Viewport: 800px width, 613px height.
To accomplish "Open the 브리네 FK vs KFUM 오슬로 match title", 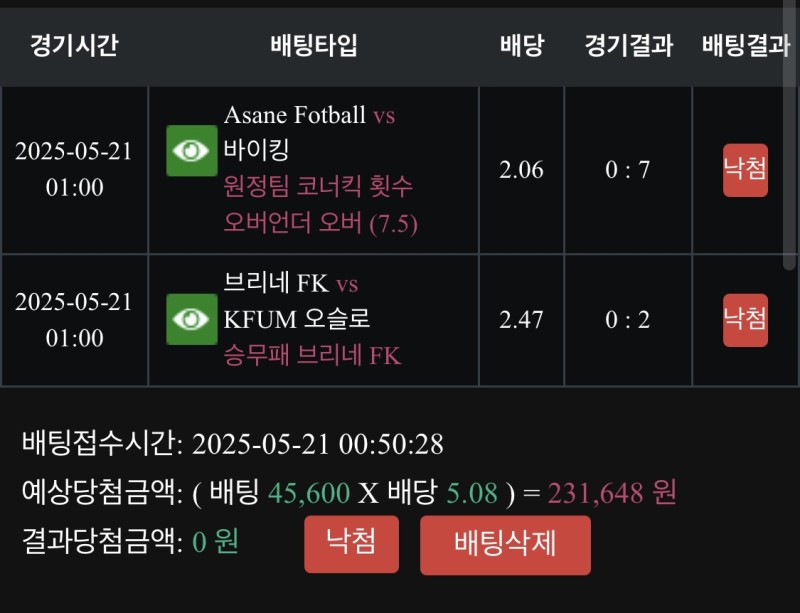I will [x=297, y=301].
